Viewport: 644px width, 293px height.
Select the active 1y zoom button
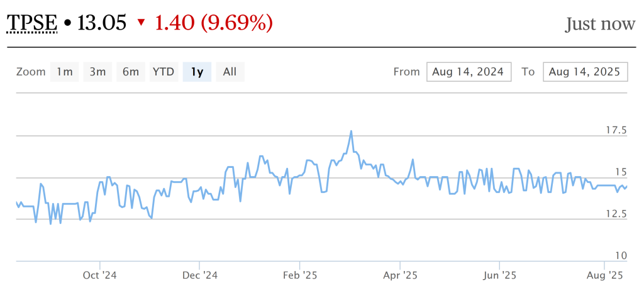tap(197, 72)
